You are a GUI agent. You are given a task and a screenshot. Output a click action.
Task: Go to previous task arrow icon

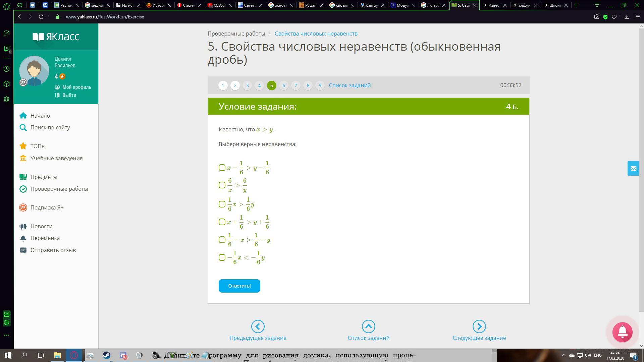[258, 326]
